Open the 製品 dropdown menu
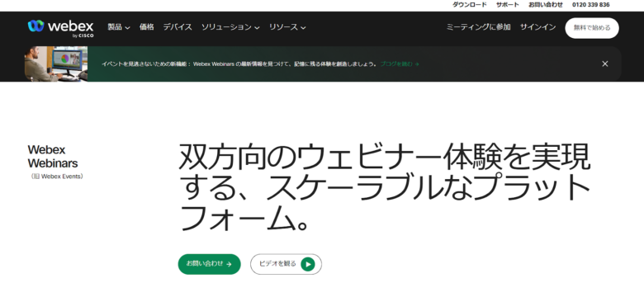The width and height of the screenshot is (644, 297). point(119,27)
